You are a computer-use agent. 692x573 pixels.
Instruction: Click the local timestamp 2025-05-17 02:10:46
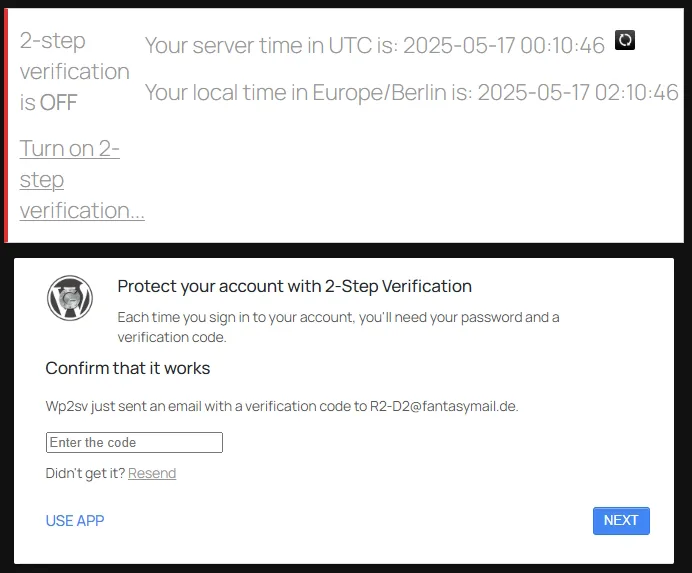pos(578,93)
